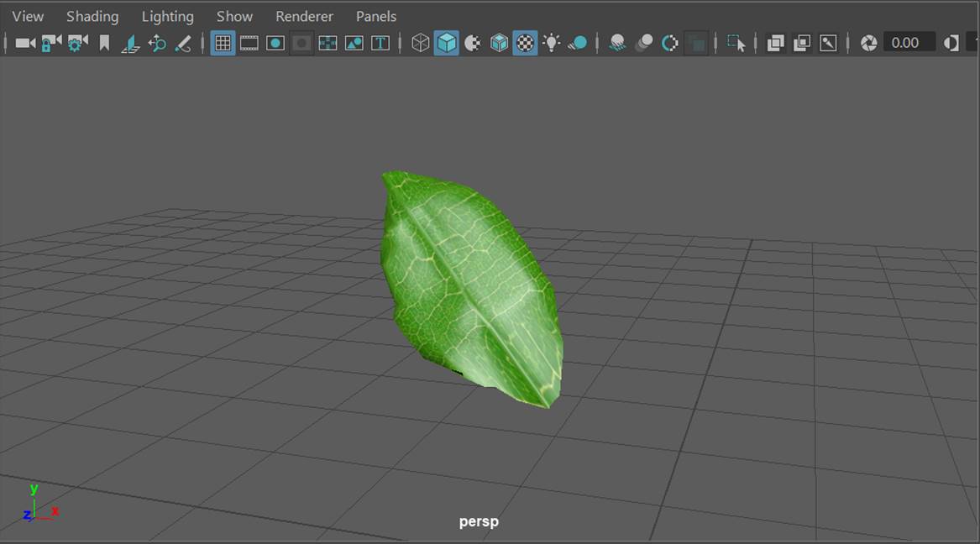Click the Gamma half-circle icon
The image size is (980, 544).
tap(951, 43)
